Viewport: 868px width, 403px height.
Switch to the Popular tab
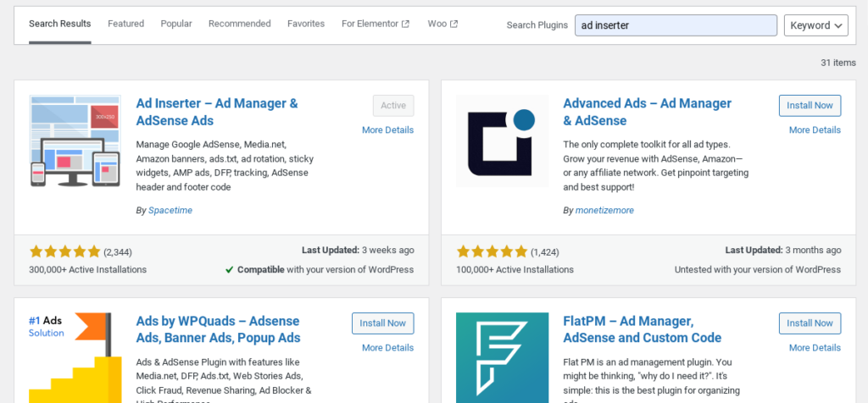176,24
